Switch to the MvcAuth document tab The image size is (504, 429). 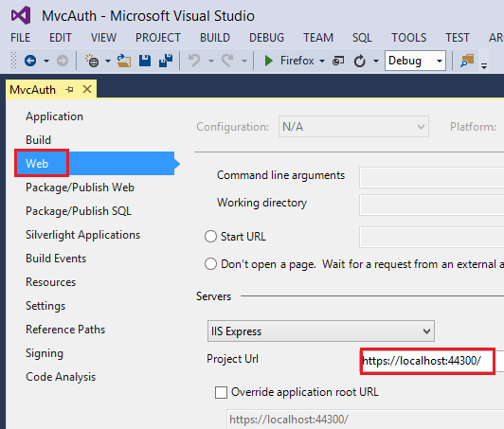[32, 90]
